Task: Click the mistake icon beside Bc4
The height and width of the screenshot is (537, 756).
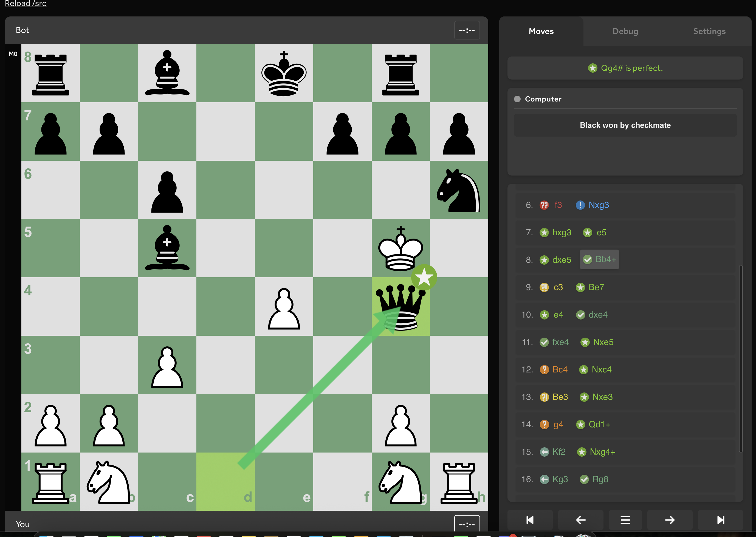Action: 544,369
